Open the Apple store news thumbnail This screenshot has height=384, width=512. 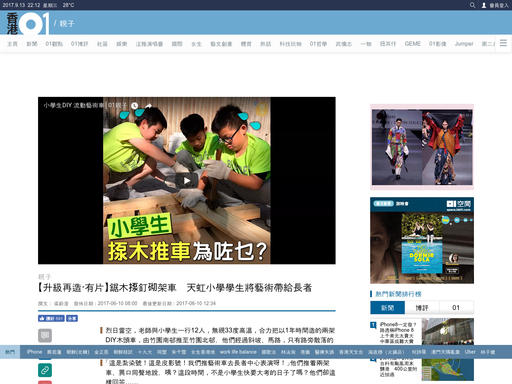click(448, 331)
